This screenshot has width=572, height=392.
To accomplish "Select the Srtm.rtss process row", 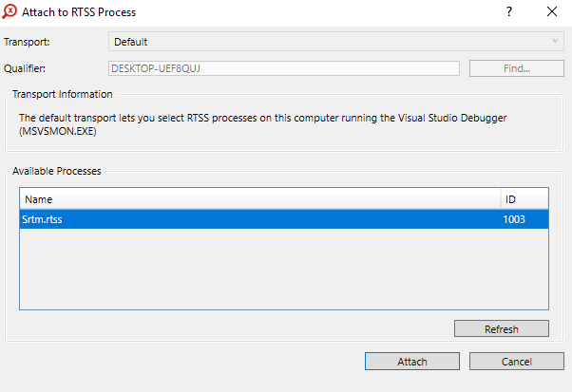I will 257,219.
